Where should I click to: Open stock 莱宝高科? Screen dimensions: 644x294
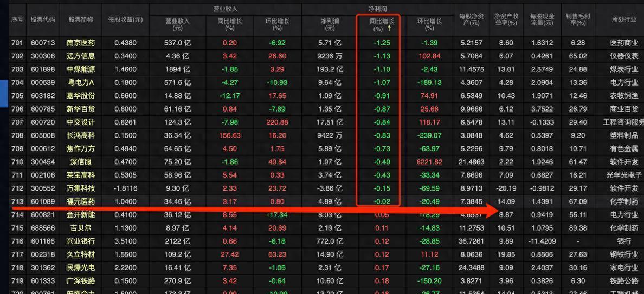(80, 175)
